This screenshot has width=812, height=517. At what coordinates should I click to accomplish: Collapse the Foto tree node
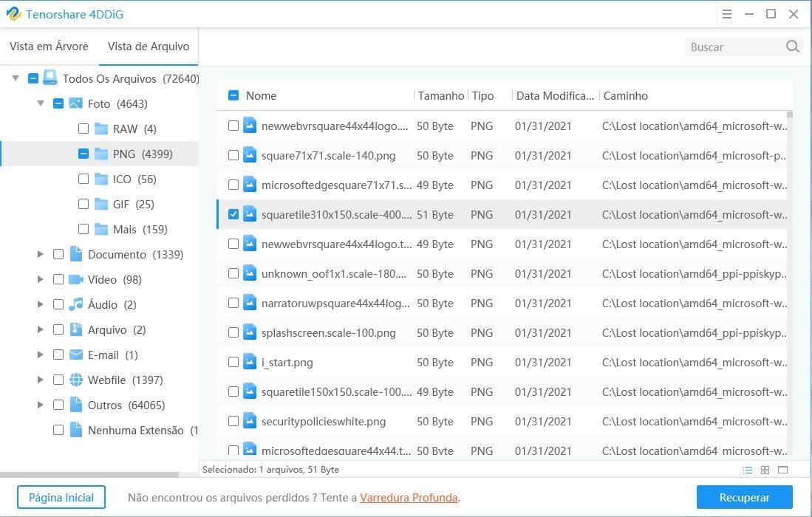(x=41, y=103)
